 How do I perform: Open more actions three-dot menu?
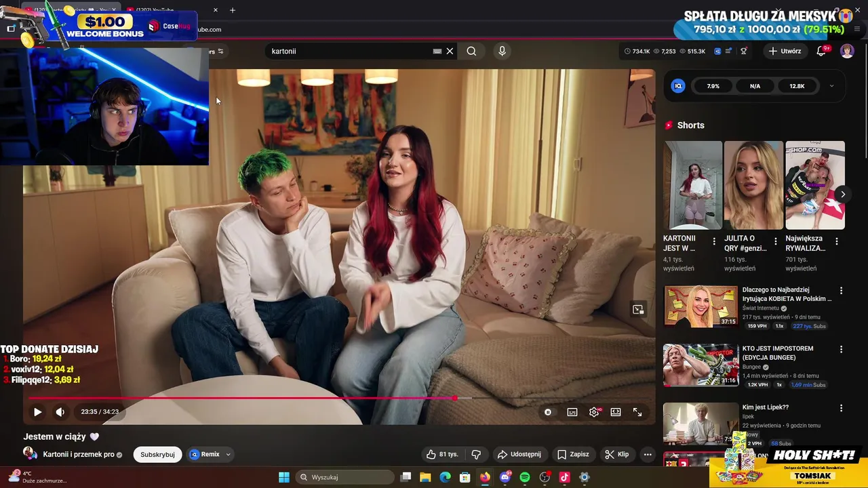click(648, 454)
